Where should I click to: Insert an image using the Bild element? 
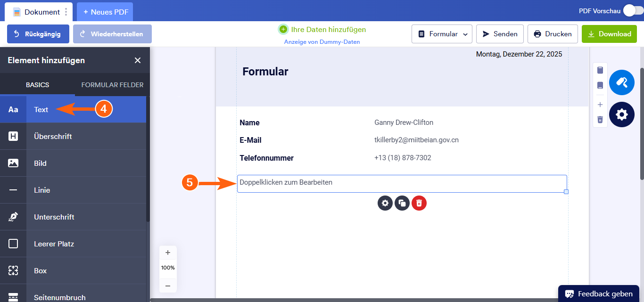coord(40,163)
